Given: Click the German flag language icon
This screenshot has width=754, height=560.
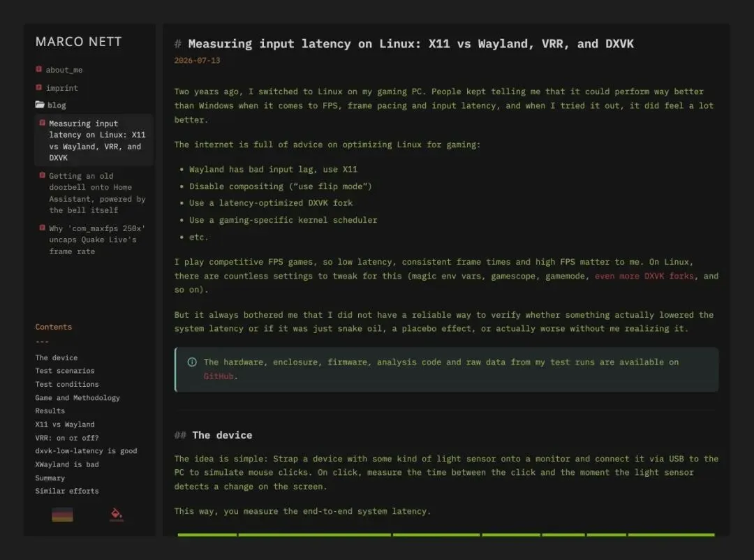Looking at the screenshot, I should [63, 515].
